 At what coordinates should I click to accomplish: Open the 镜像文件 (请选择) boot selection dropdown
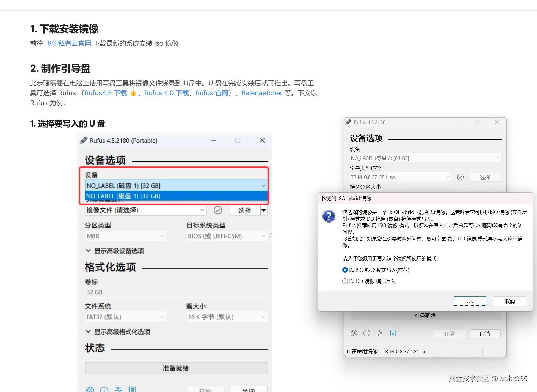coord(145,210)
